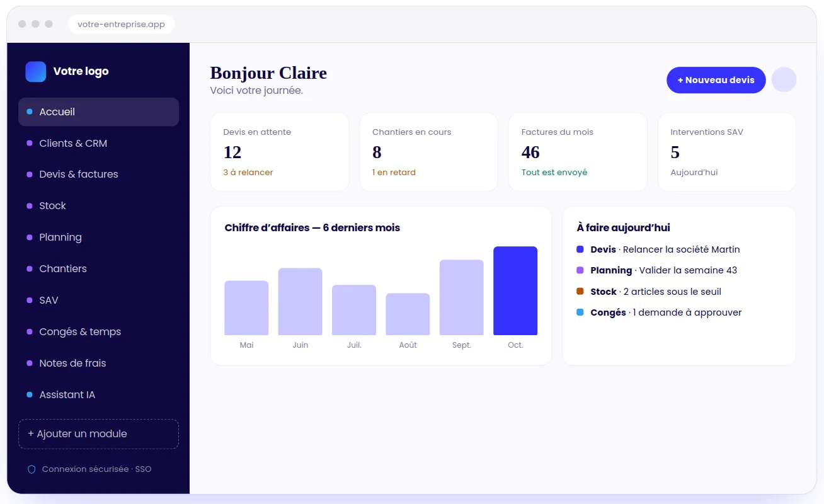Open the Planning module in the sidebar

pos(98,238)
